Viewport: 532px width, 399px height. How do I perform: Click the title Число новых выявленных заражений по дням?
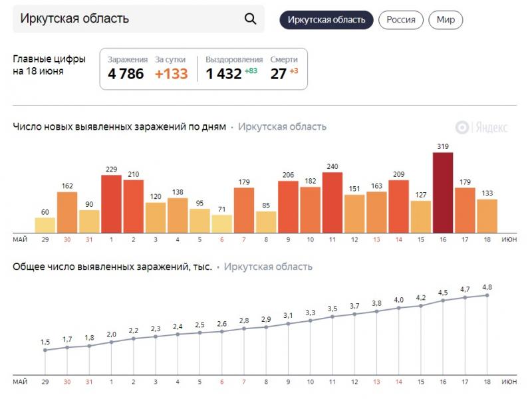pyautogui.click(x=120, y=127)
